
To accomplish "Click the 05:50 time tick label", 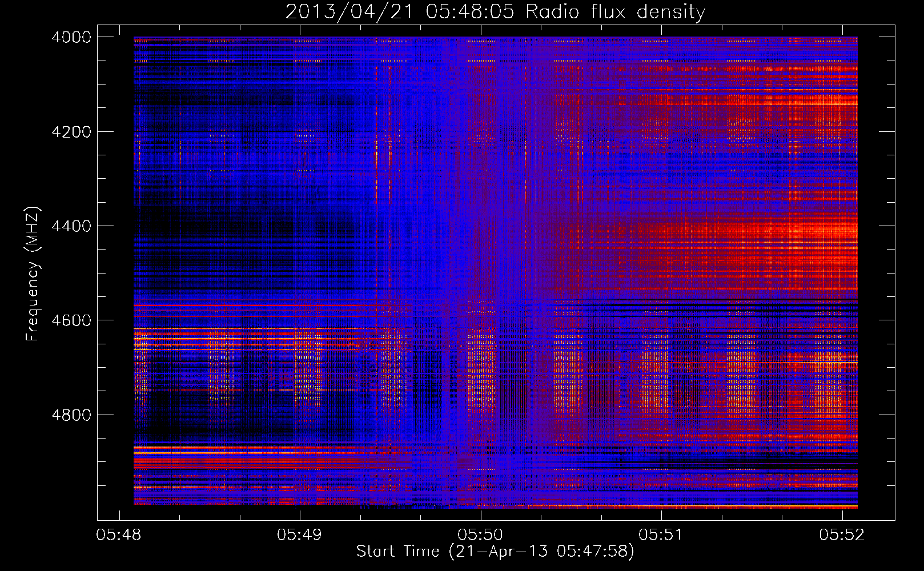I will coord(480,534).
